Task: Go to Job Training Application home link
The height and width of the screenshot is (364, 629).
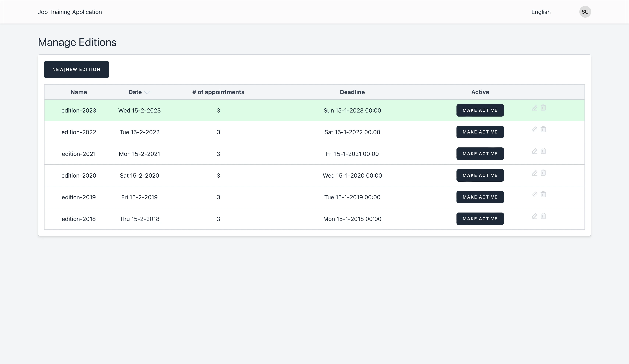Action: (70, 12)
